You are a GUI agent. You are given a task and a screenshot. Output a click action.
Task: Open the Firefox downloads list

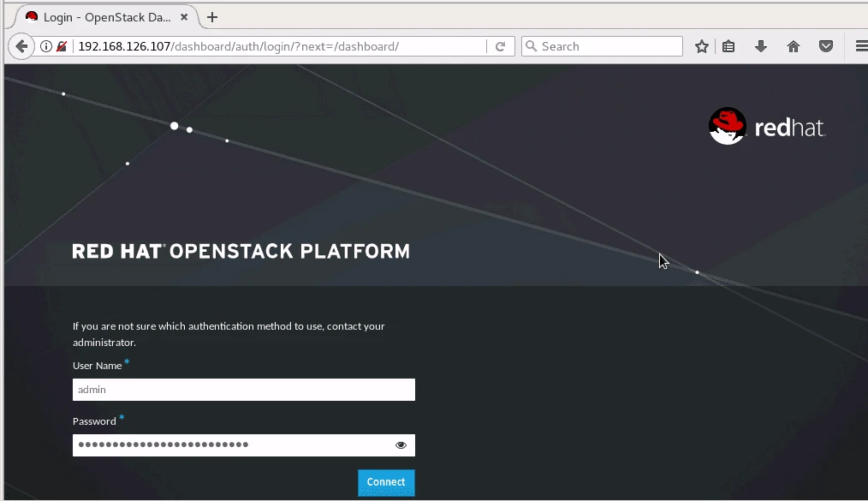761,46
